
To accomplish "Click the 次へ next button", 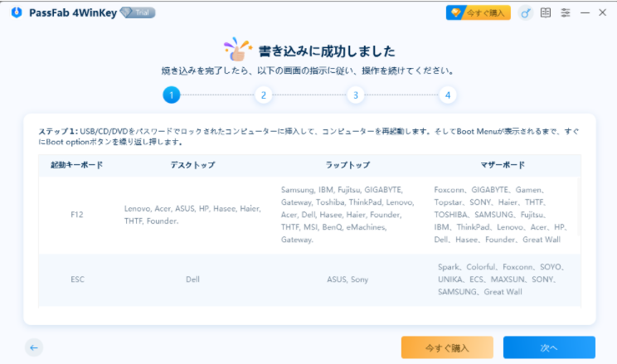I will click(549, 347).
